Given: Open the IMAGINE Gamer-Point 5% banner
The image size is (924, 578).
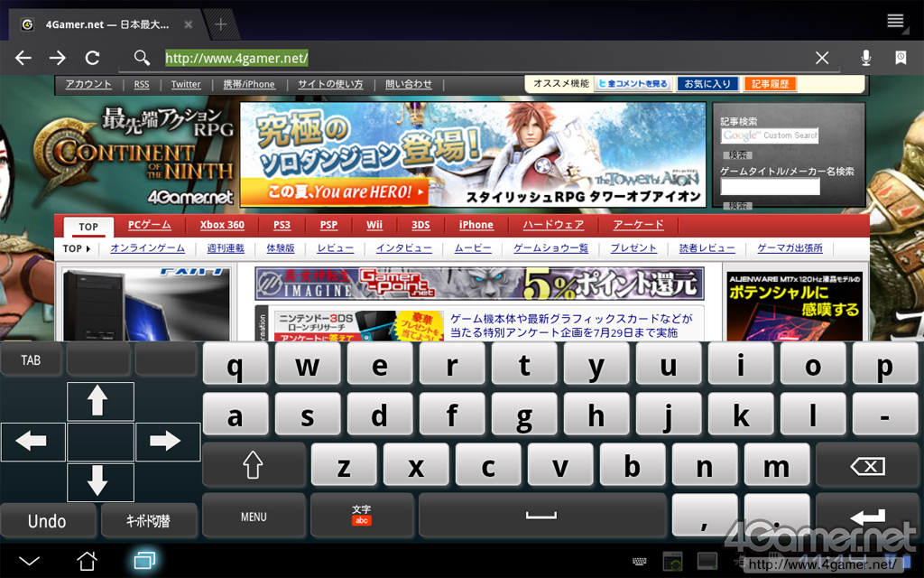Looking at the screenshot, I should (x=480, y=283).
